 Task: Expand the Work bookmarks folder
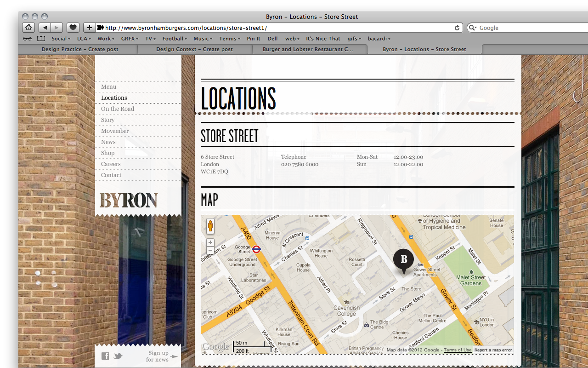106,39
